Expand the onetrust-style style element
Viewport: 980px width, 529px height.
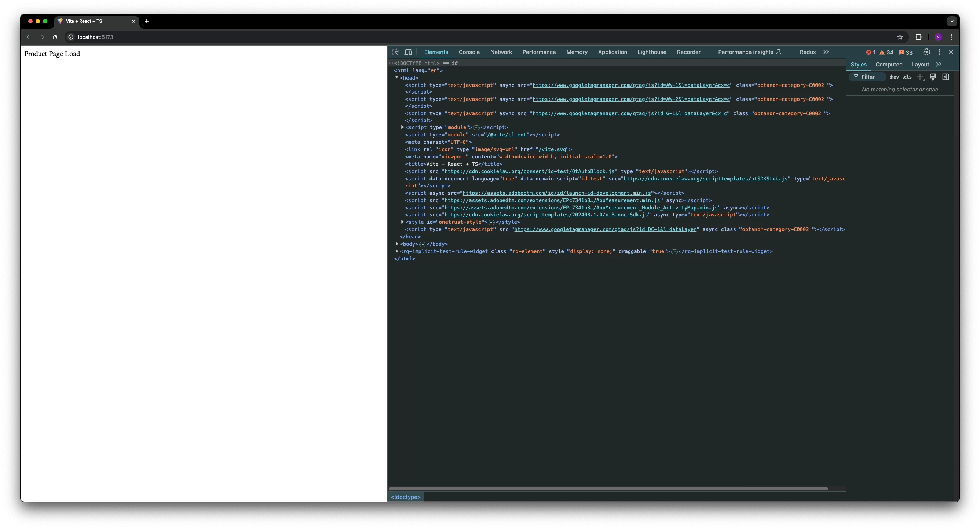click(402, 222)
